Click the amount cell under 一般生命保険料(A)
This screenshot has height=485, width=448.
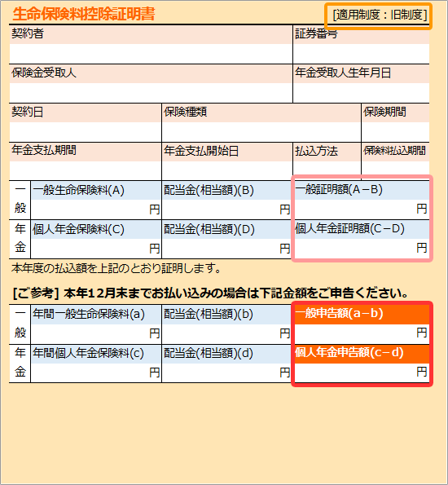point(96,209)
